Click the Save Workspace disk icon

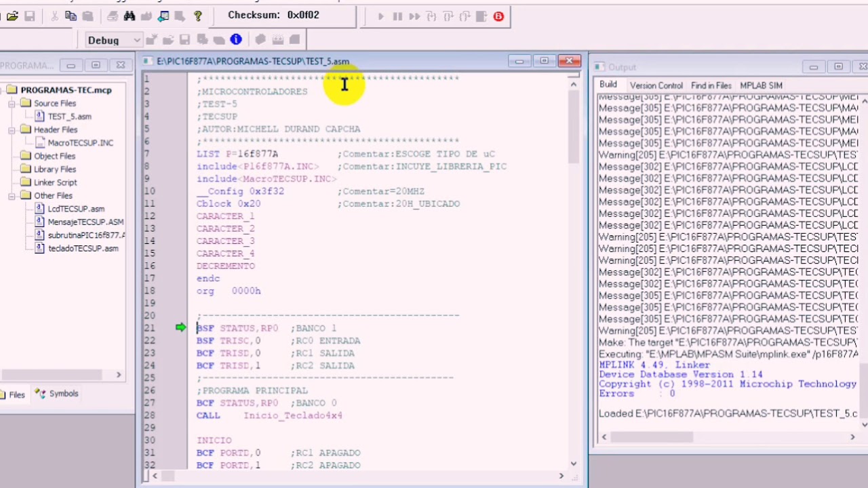[x=184, y=40]
